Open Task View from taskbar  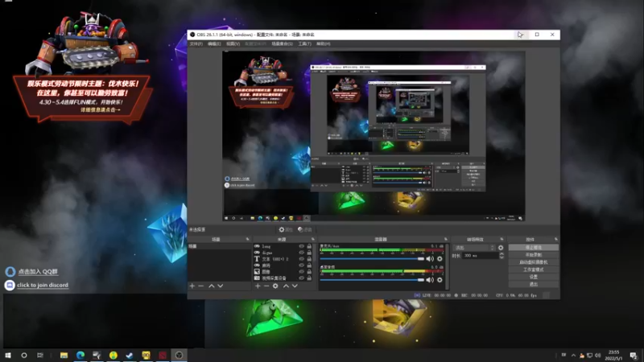tap(39, 355)
